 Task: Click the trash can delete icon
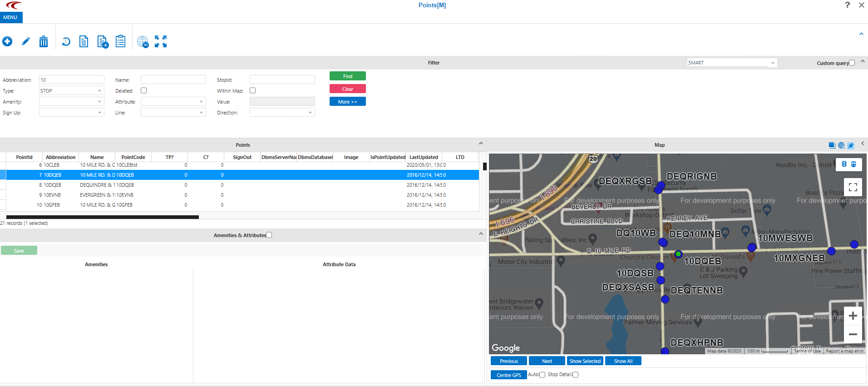point(44,42)
